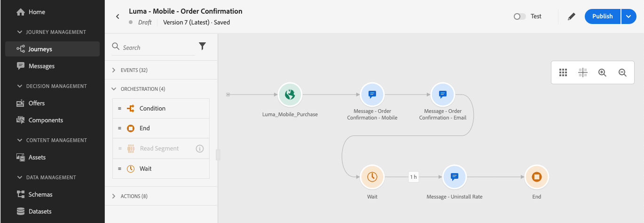Click the End stop icon in palette
Image resolution: width=644 pixels, height=223 pixels.
pyautogui.click(x=131, y=128)
